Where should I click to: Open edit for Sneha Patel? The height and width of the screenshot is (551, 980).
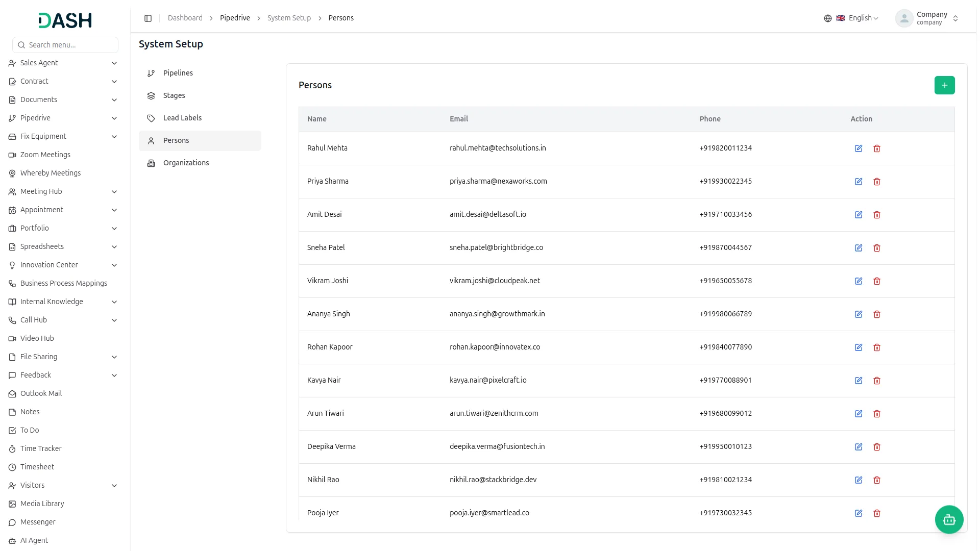[x=859, y=248]
